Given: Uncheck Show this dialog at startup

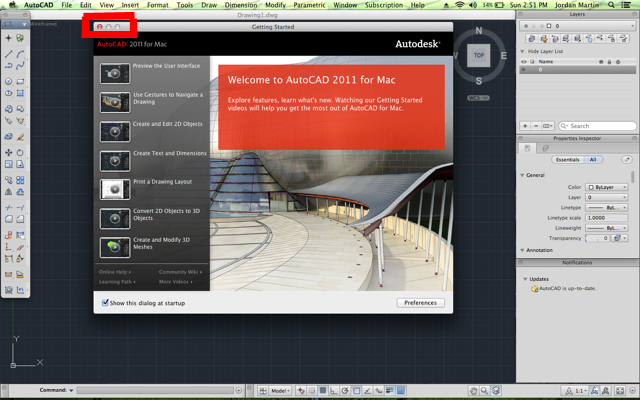Looking at the screenshot, I should click(x=105, y=302).
